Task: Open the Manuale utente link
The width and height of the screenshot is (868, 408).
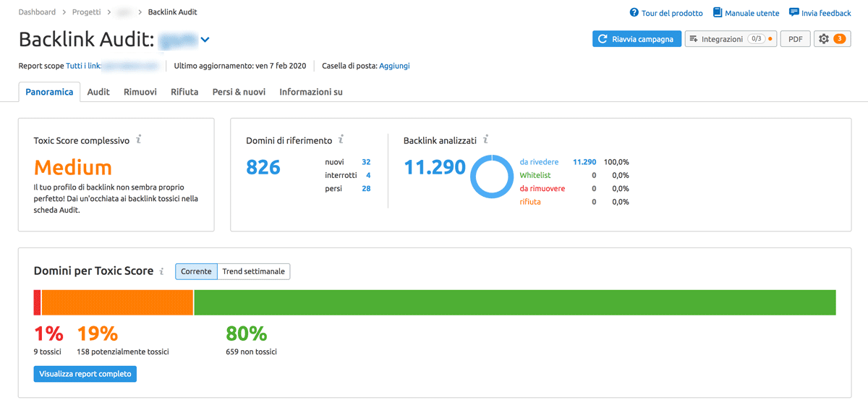Action: [x=752, y=13]
